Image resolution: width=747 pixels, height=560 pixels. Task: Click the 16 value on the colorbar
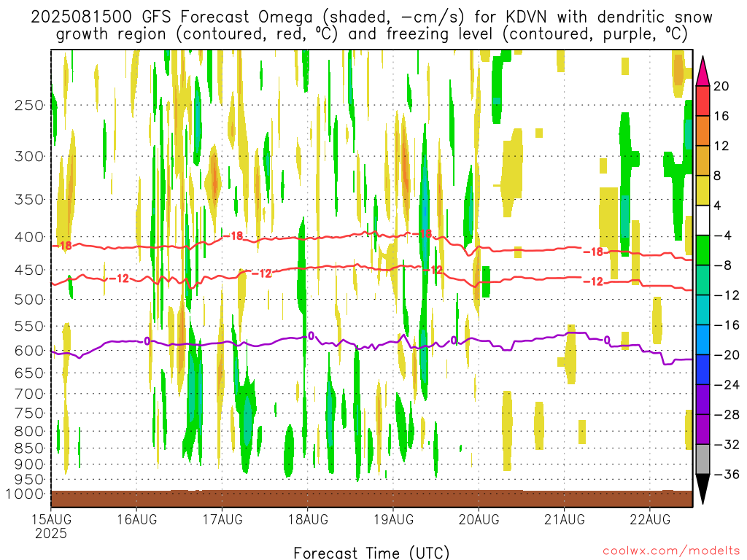point(721,116)
